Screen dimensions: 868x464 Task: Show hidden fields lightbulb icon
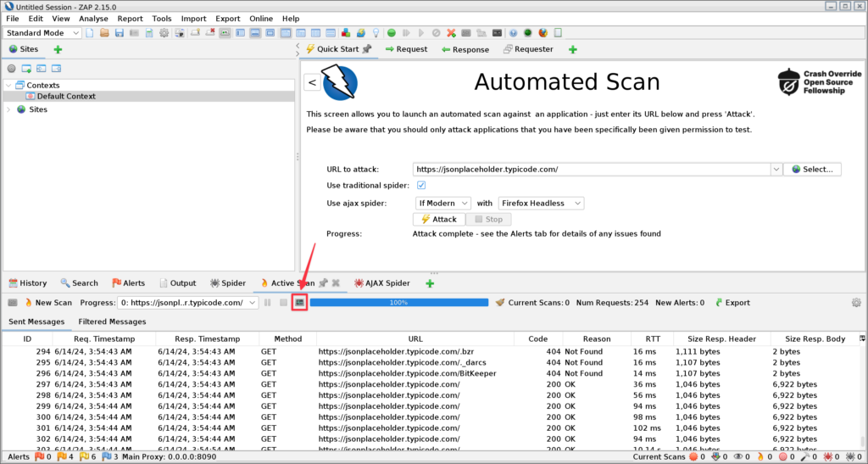coord(376,33)
